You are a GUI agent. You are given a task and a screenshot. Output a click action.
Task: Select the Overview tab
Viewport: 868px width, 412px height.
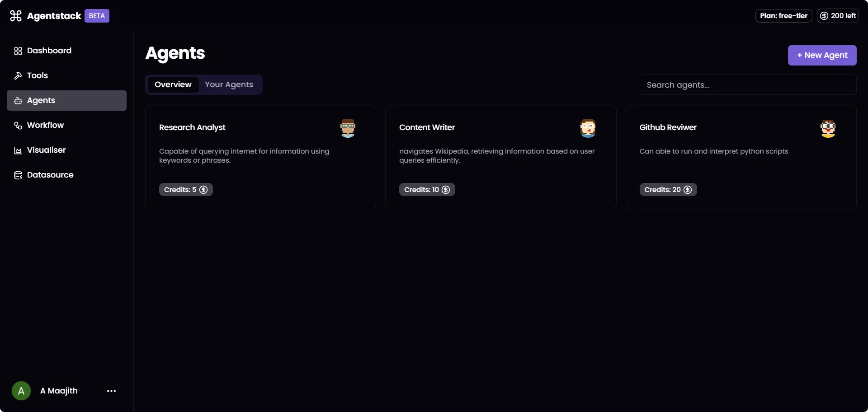tap(173, 84)
